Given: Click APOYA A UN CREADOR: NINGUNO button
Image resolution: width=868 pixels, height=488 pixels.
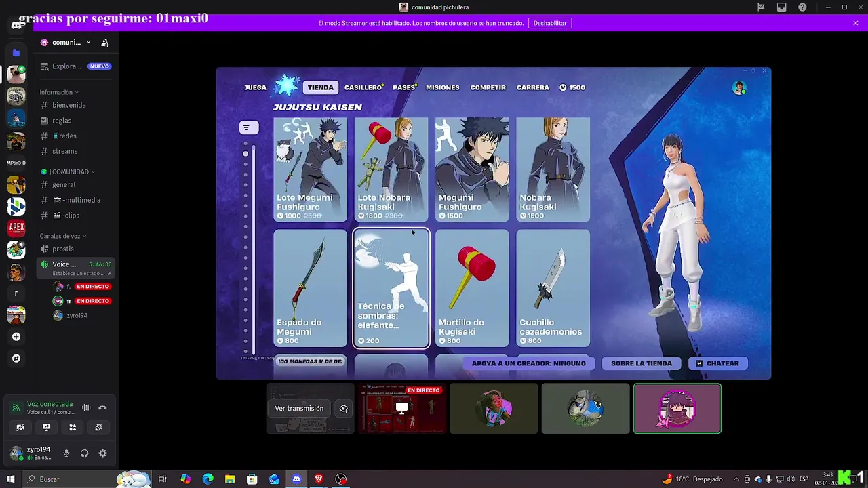Looking at the screenshot, I should click(x=529, y=363).
